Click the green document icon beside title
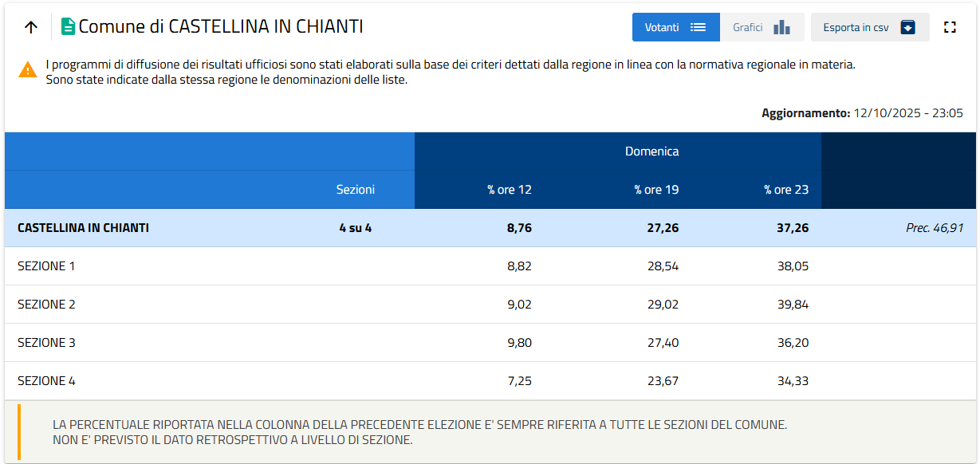This screenshot has width=980, height=464. point(68,27)
